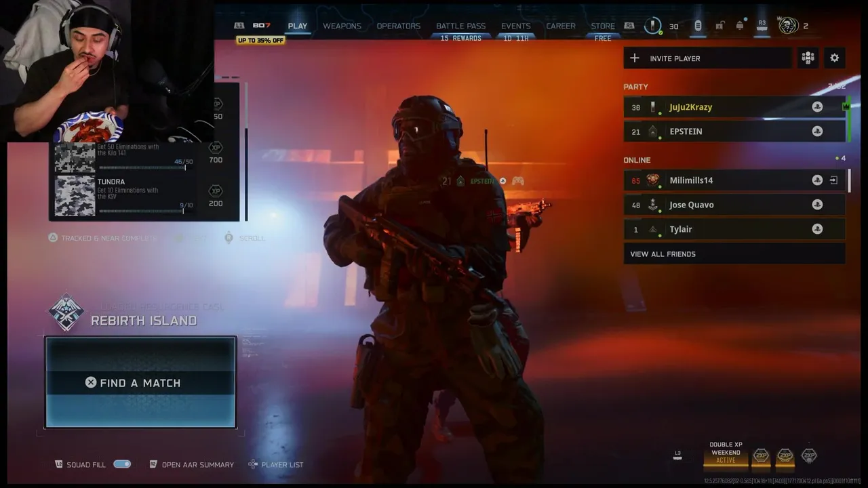The image size is (868, 488).
Task: Open social settings gear icon
Action: point(835,58)
